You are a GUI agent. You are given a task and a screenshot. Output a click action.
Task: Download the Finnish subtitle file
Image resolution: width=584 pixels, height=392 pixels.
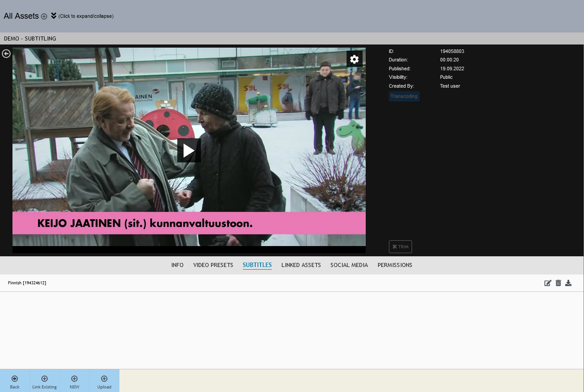pos(568,283)
